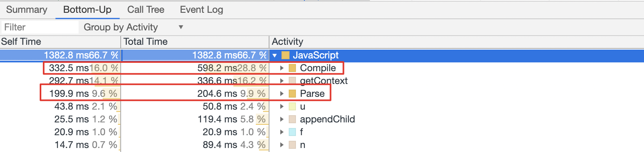Click the 336.6 ms total time value

click(217, 81)
